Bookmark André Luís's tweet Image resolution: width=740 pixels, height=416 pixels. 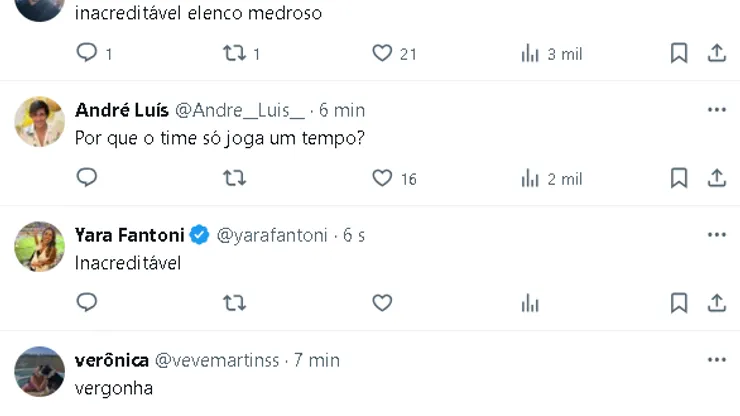pyautogui.click(x=679, y=178)
